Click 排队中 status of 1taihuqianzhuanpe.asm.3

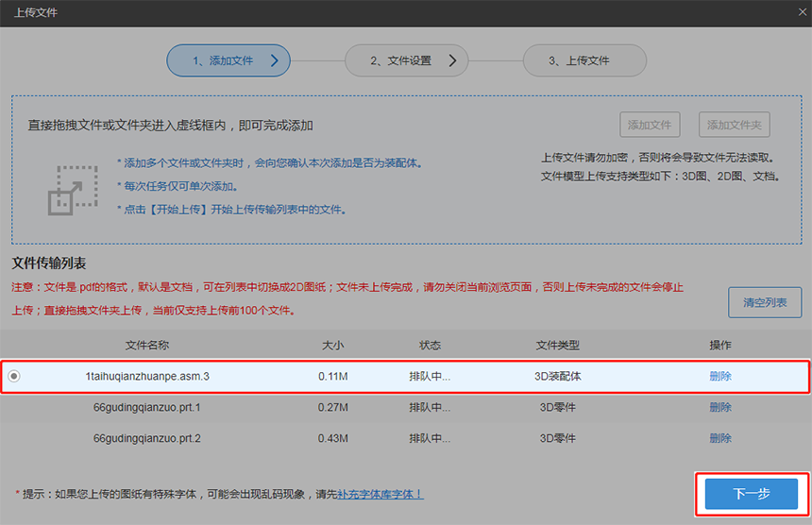(x=430, y=377)
